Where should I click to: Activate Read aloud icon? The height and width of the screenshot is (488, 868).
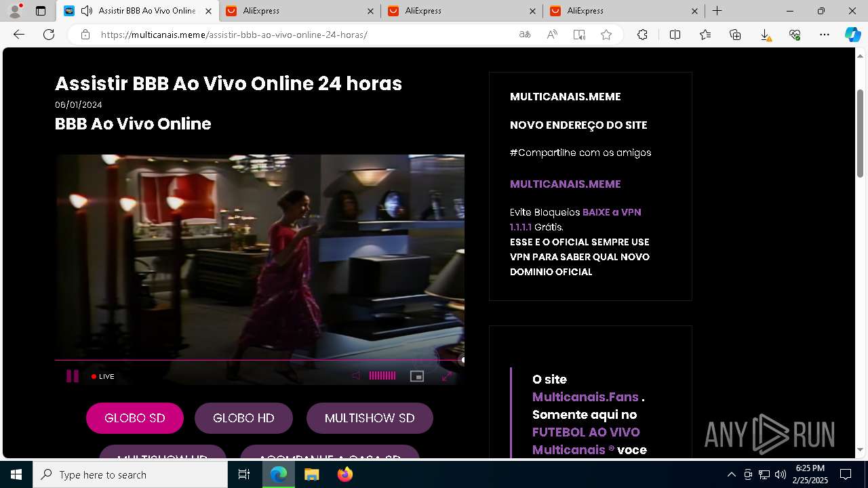[x=552, y=35]
